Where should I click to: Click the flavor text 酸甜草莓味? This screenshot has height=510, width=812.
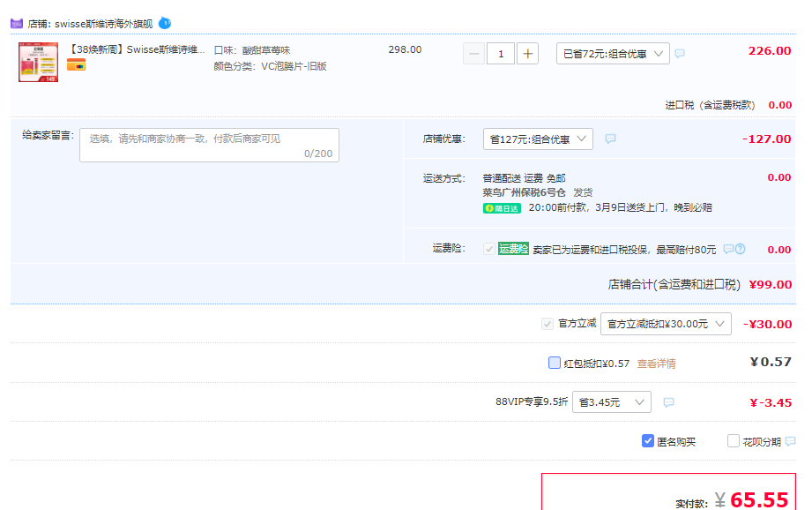pos(266,50)
